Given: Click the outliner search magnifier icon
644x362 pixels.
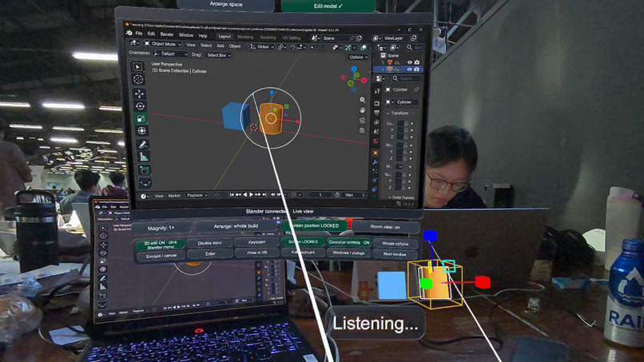Looking at the screenshot, I should coord(409,48).
